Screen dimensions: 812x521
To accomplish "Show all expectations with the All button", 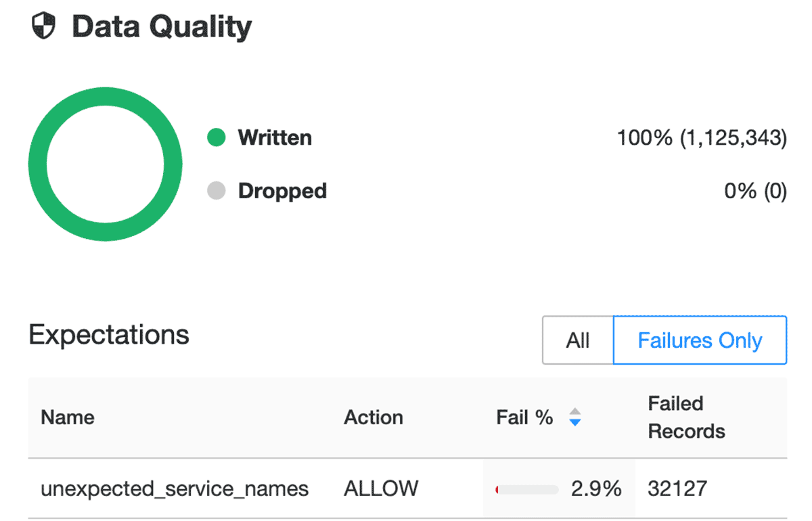I will [577, 340].
